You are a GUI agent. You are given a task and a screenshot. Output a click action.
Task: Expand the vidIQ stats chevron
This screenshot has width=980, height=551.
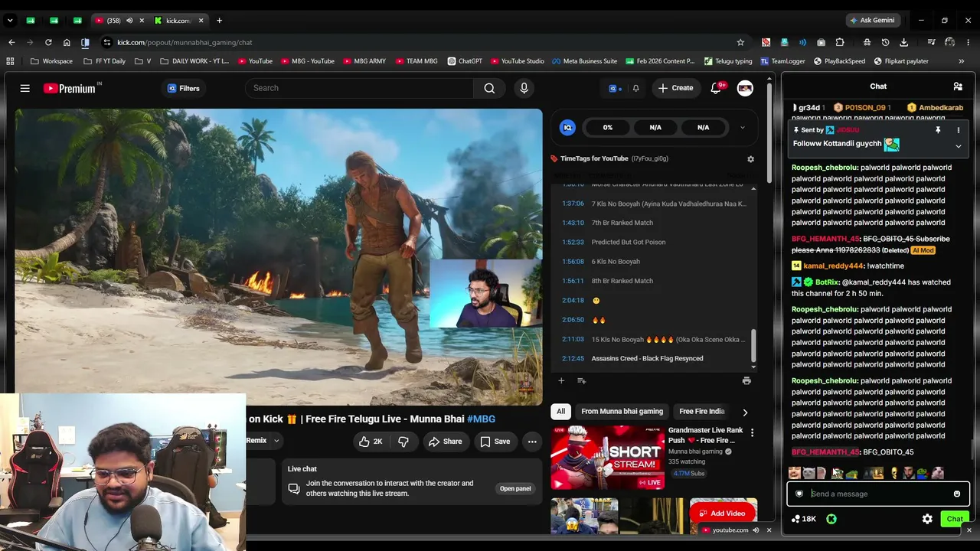click(742, 127)
